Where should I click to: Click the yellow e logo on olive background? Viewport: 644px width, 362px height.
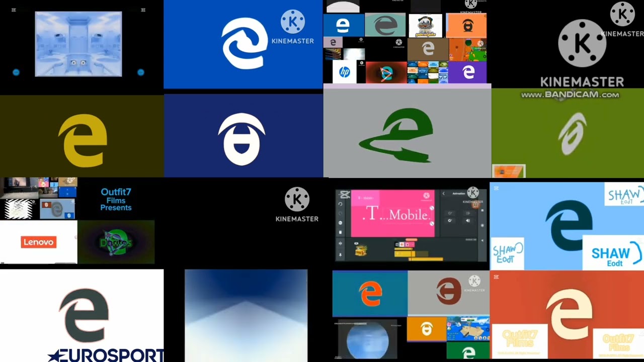coord(83,140)
